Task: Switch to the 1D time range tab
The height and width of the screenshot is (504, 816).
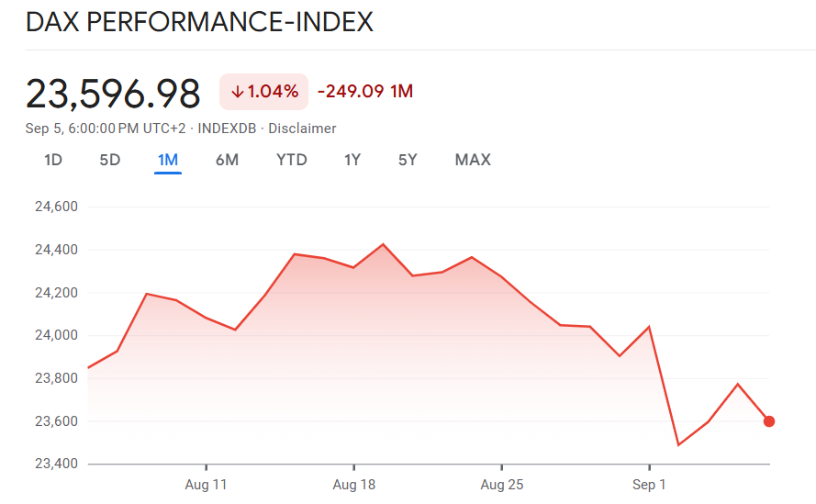Action: 53,160
